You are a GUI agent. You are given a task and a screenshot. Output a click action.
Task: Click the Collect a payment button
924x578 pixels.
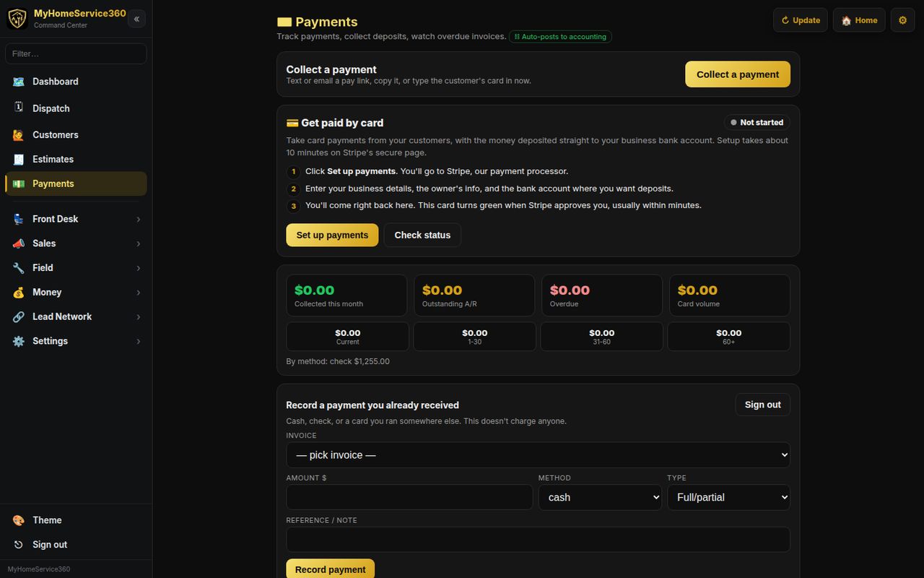pyautogui.click(x=737, y=74)
